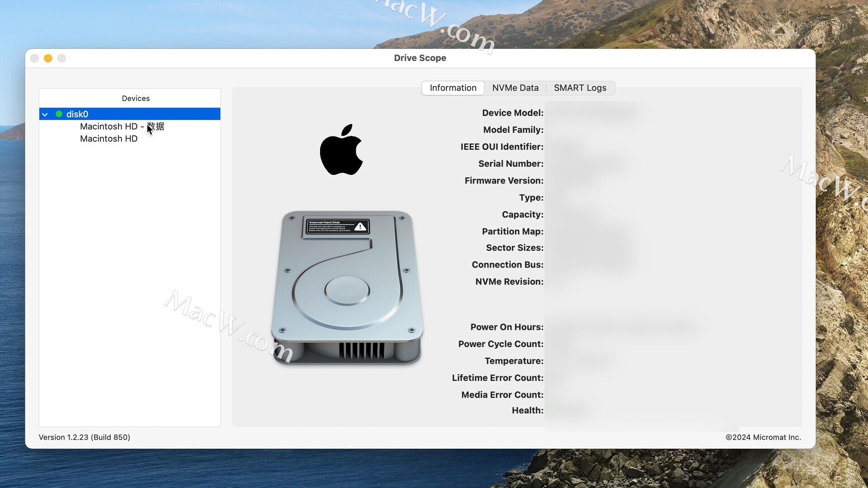Open the NVMe Data tab
Image resolution: width=868 pixels, height=488 pixels.
pyautogui.click(x=515, y=88)
